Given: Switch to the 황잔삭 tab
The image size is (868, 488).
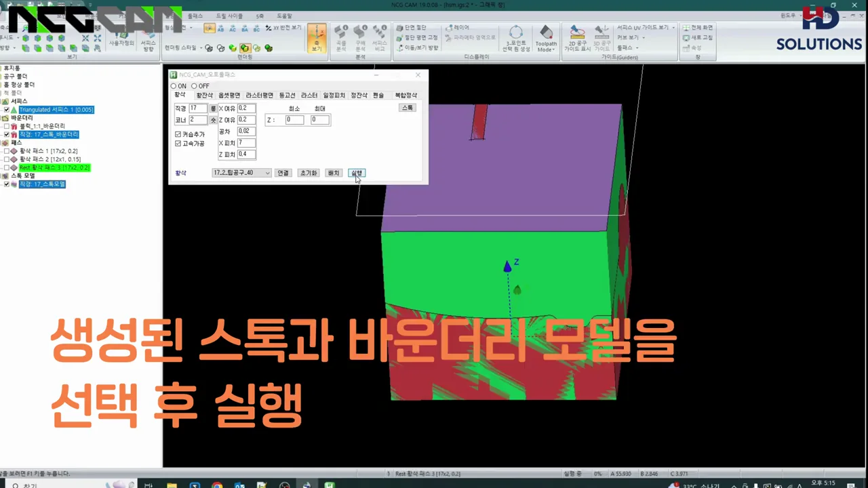Looking at the screenshot, I should point(204,96).
